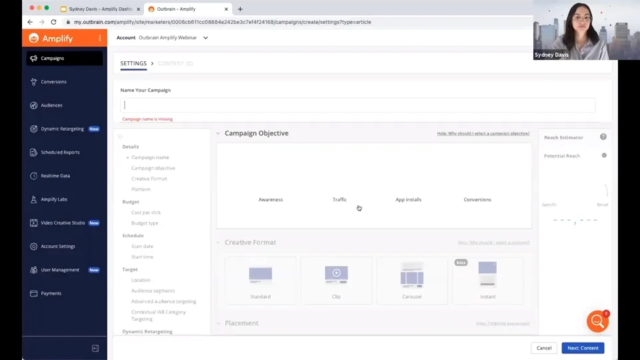Jump to Start date in outline
The image size is (640, 360).
[x=142, y=247]
